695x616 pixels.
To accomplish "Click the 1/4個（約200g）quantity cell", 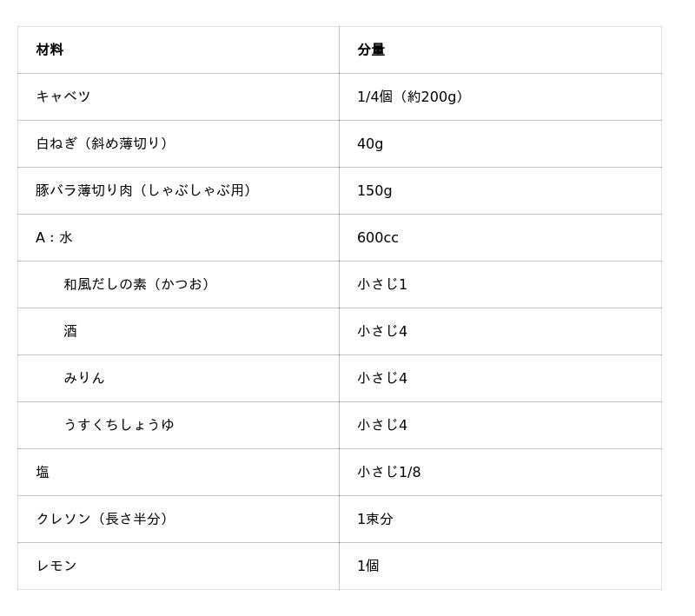I will pos(413,97).
